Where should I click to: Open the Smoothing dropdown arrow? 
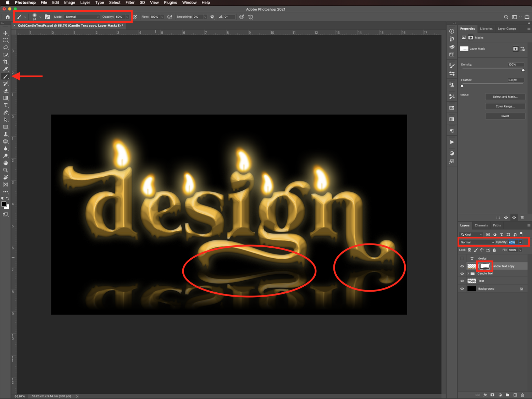click(x=205, y=17)
